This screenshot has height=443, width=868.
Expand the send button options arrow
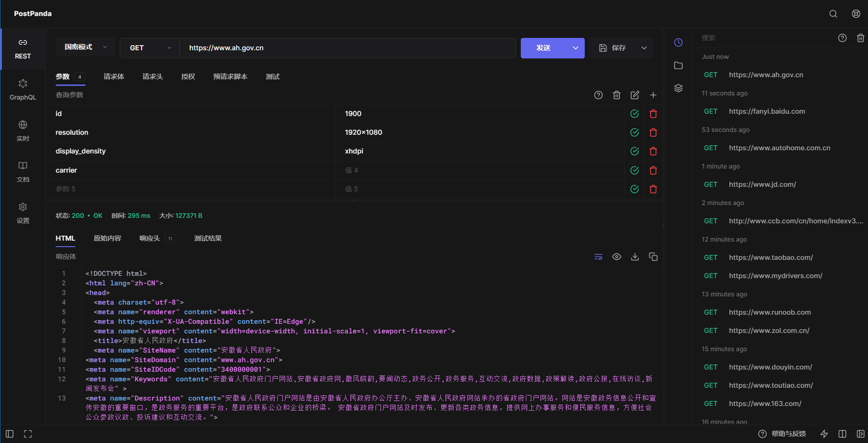click(576, 48)
